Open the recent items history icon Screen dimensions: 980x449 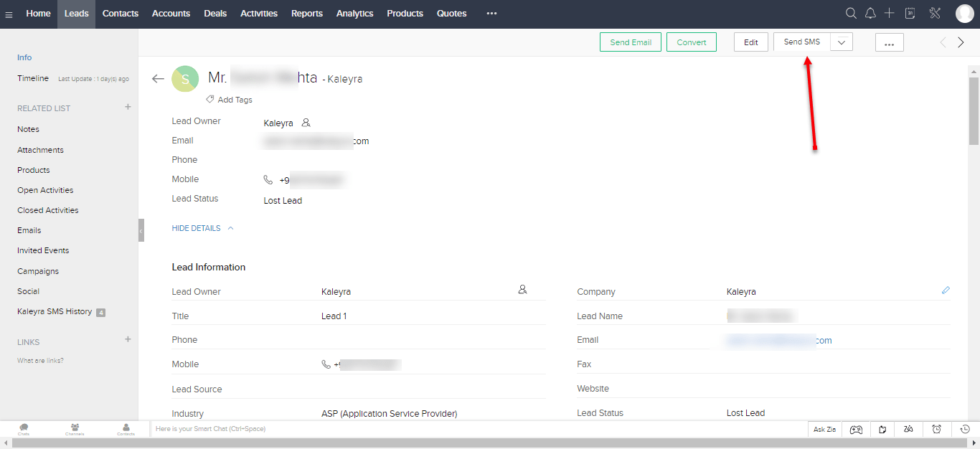tap(965, 429)
